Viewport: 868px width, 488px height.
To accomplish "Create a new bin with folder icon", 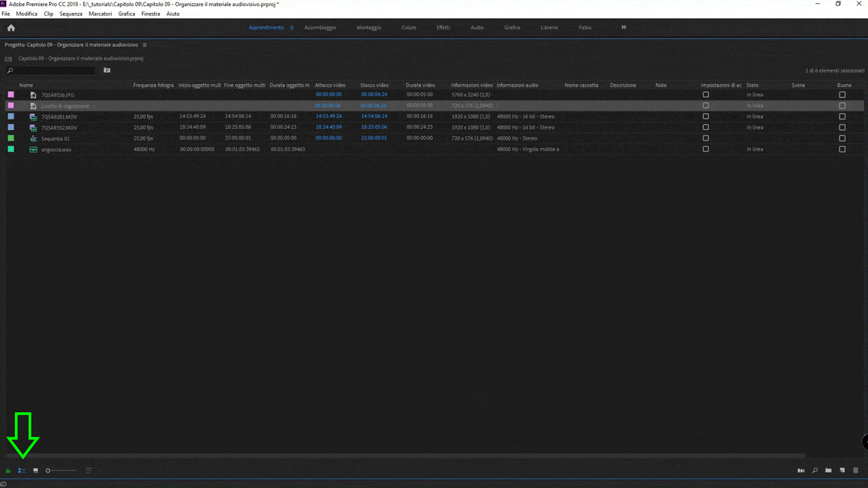I will click(828, 470).
